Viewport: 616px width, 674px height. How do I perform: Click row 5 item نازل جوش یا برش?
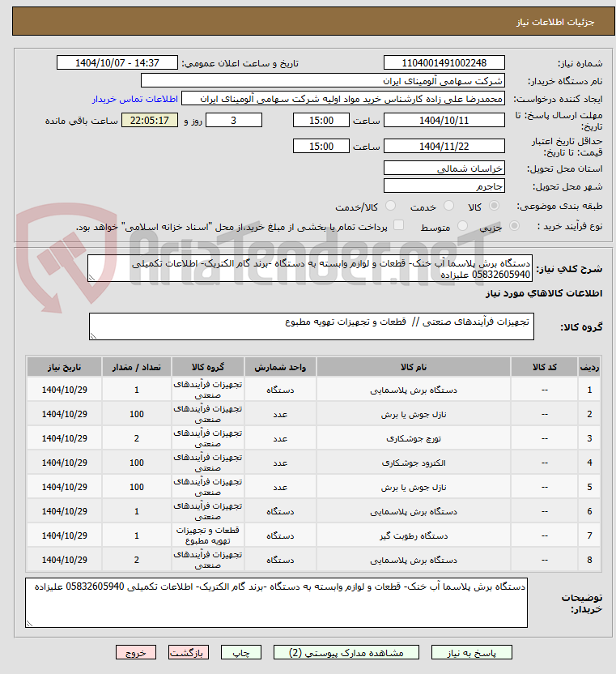click(x=414, y=487)
